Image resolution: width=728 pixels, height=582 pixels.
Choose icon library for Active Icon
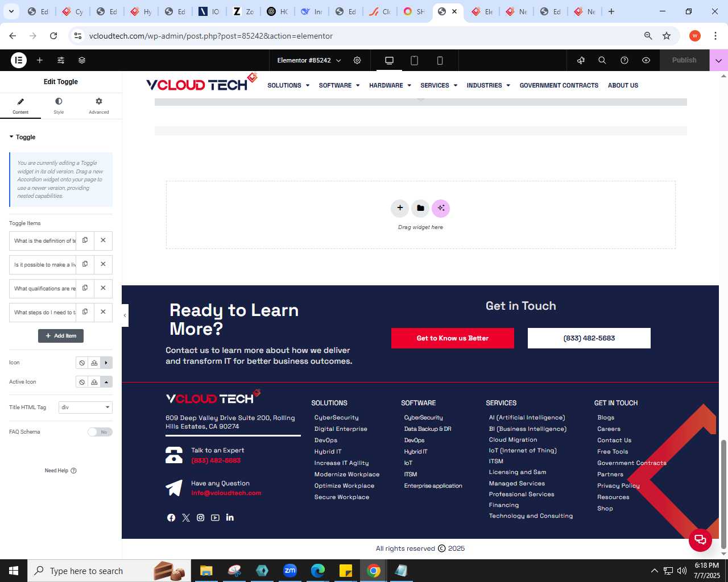(106, 382)
